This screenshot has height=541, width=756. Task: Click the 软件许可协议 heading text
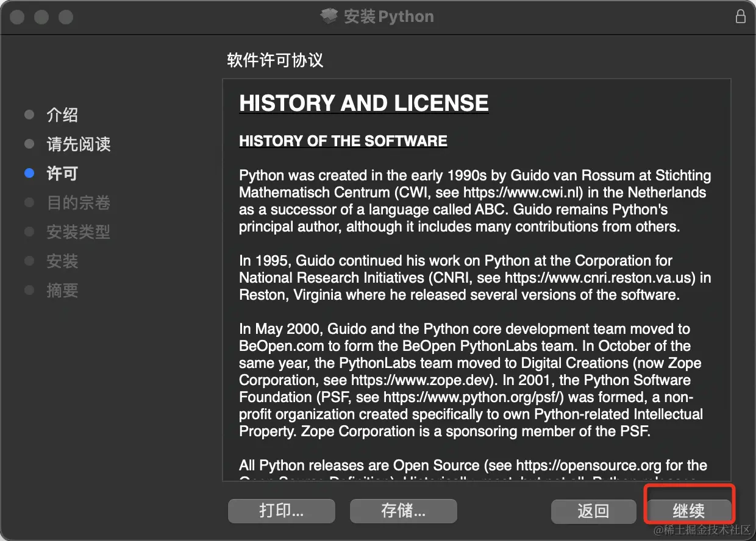pos(275,60)
